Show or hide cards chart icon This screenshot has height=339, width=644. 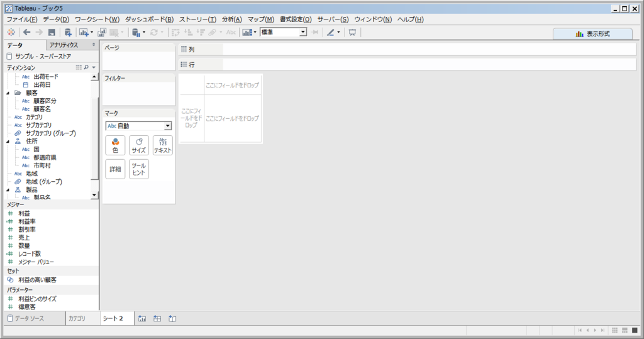[x=247, y=32]
